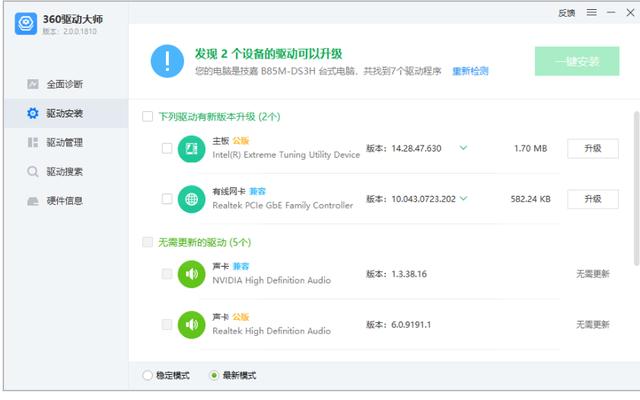Click the NVIDIA High Definition Audio name
The width and height of the screenshot is (640, 400).
[x=271, y=280]
